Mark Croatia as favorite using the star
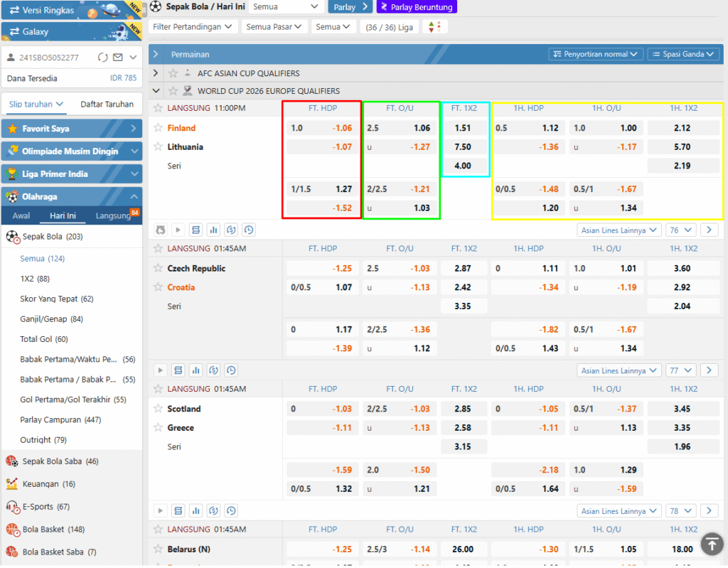728x568 pixels. click(158, 287)
